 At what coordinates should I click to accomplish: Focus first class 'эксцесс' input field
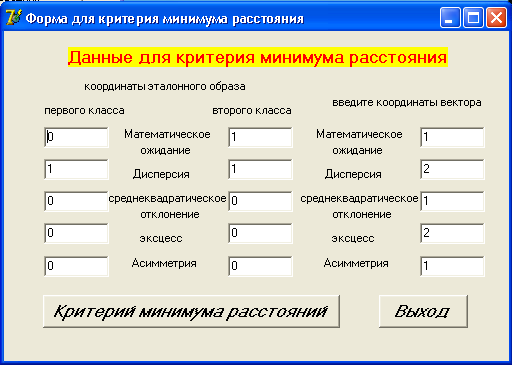pos(76,233)
